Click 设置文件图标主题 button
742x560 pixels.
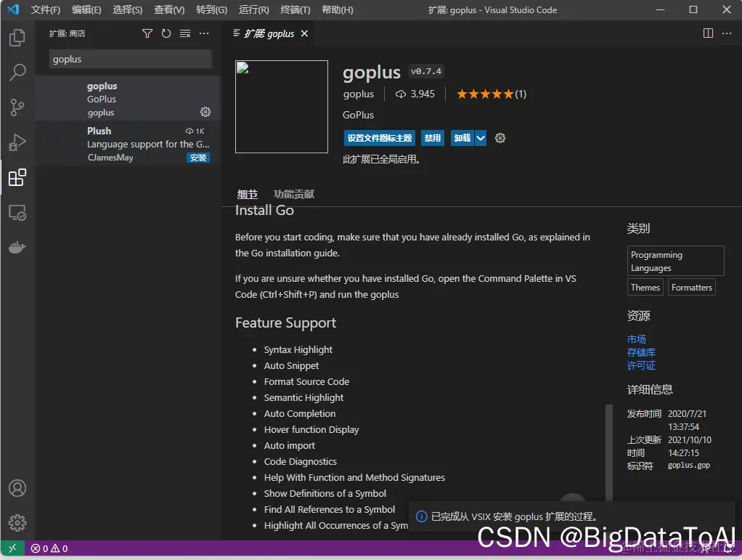tap(380, 138)
